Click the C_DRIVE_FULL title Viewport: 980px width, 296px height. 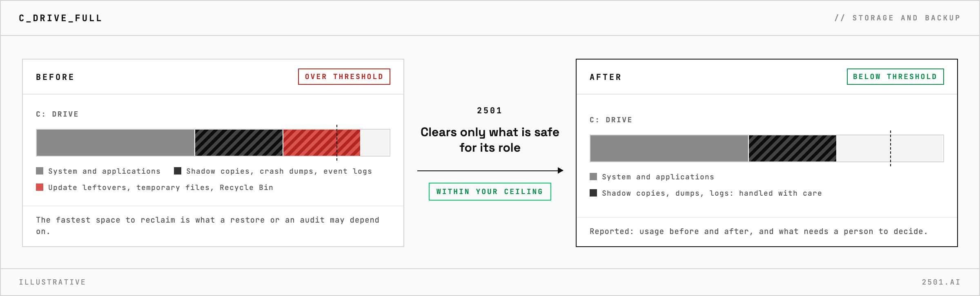pyautogui.click(x=60, y=18)
